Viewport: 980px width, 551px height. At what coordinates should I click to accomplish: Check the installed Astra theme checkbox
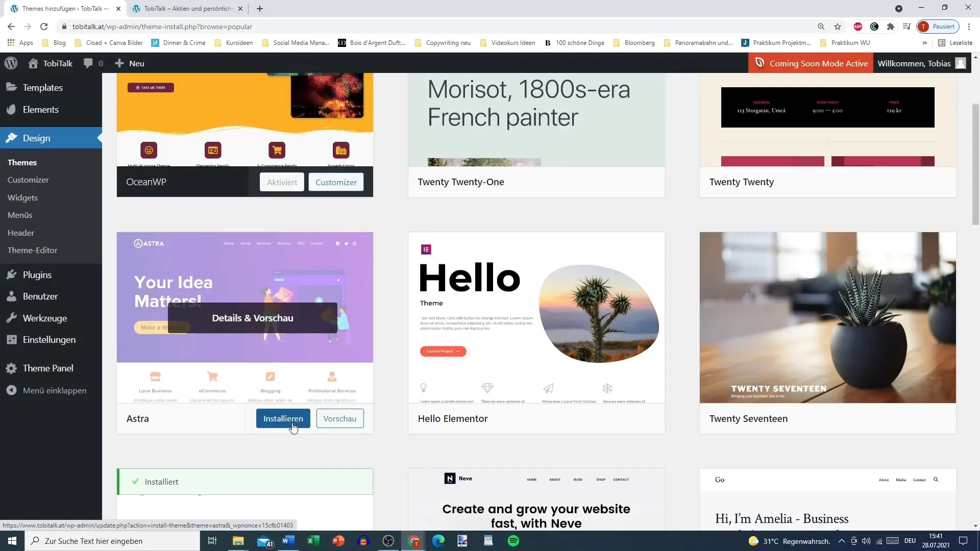(x=135, y=481)
